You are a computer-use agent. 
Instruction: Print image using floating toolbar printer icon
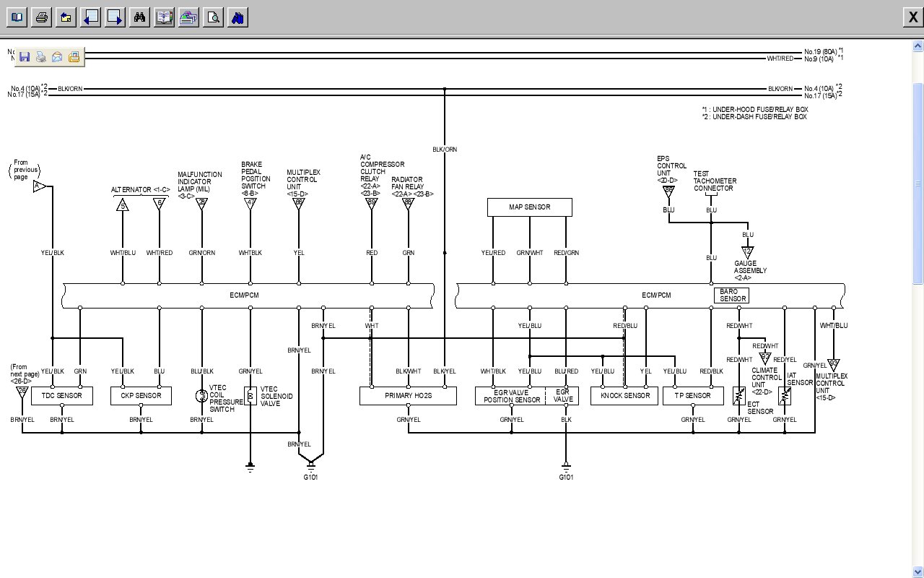(x=40, y=57)
